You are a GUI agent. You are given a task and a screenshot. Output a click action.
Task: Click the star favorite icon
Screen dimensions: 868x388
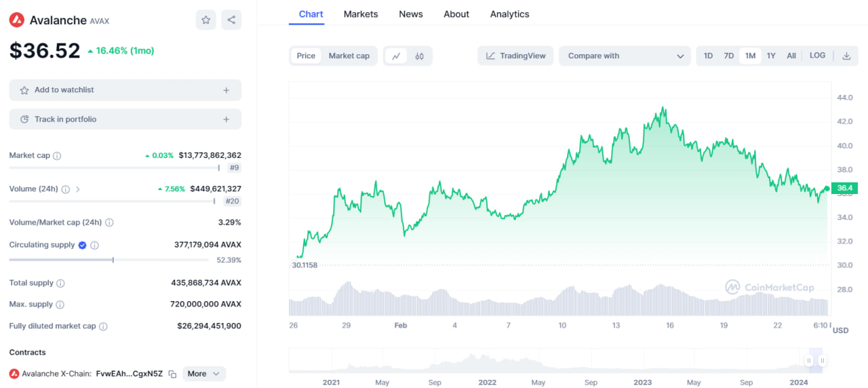(x=206, y=20)
